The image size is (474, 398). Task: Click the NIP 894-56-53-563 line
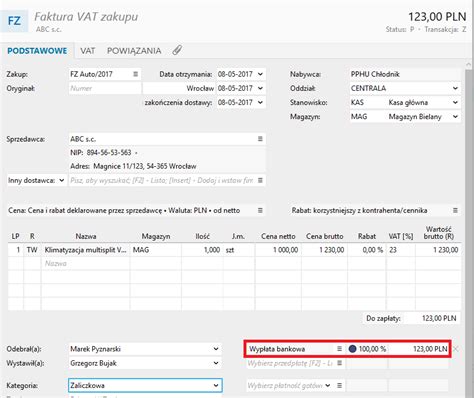coord(104,153)
